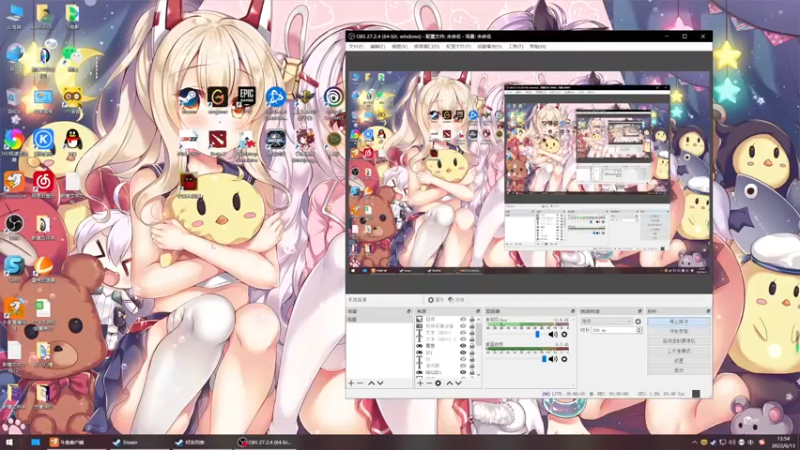Expand the system tray hidden icons chevron
Viewport: 800px width, 450px height.
coord(694,442)
